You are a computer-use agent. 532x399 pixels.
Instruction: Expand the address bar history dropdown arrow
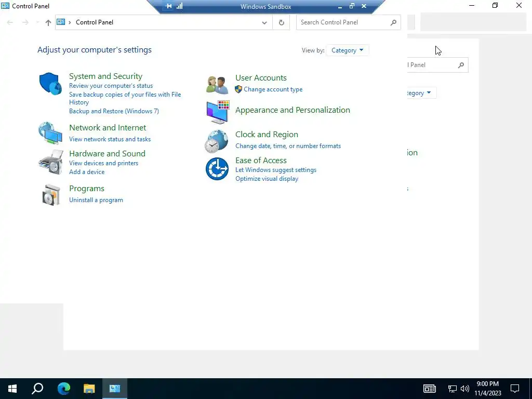(264, 23)
